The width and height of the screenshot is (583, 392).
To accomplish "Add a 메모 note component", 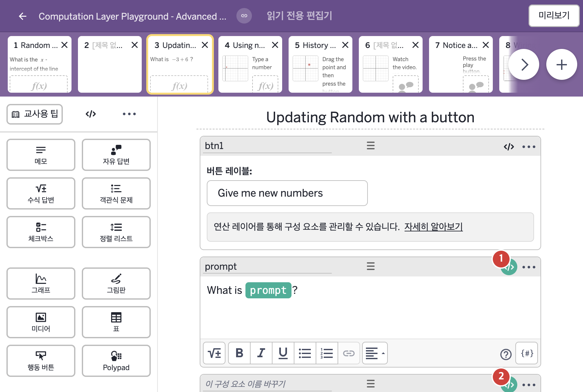I will [x=41, y=155].
